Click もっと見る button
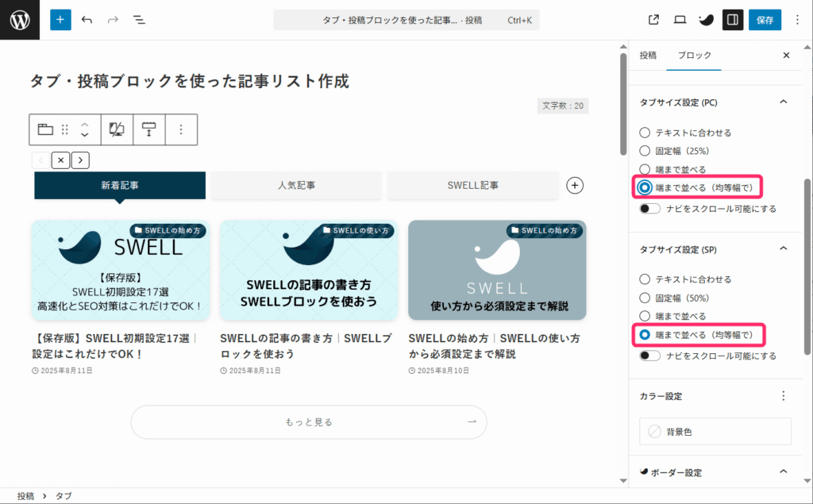Viewport: 813px width, 504px height. [x=309, y=422]
